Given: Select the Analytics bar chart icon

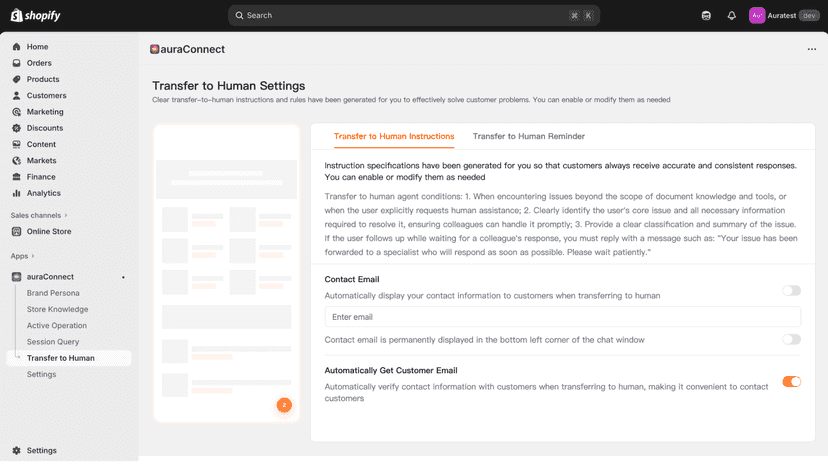Looking at the screenshot, I should point(16,193).
